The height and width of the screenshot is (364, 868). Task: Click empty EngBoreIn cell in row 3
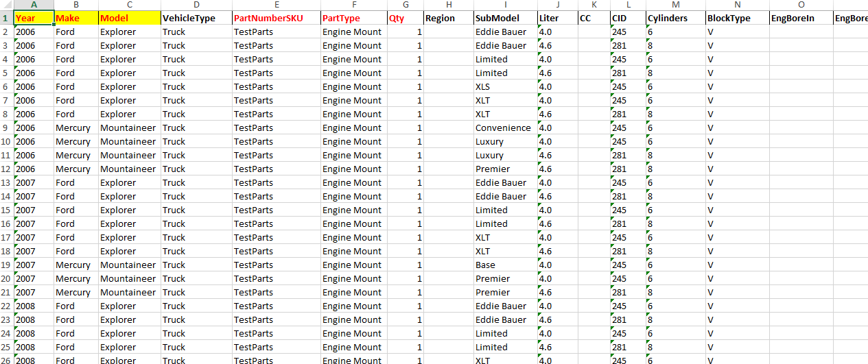tap(801, 45)
